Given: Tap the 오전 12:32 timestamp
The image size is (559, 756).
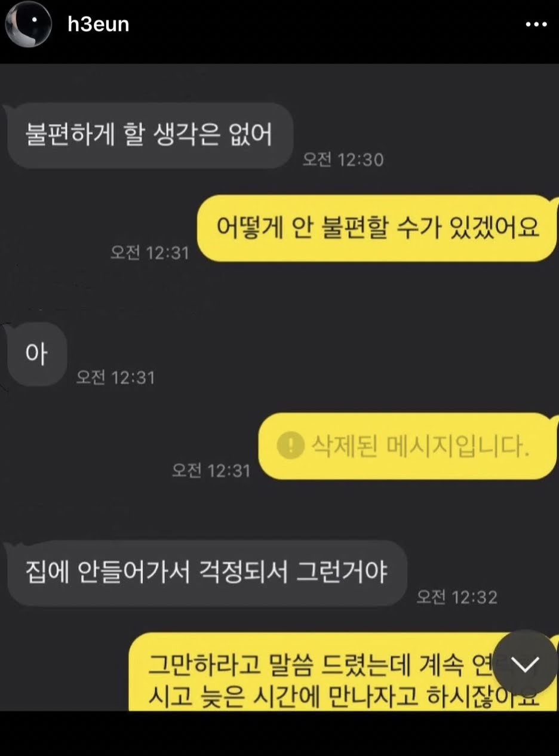Looking at the screenshot, I should click(x=457, y=597).
